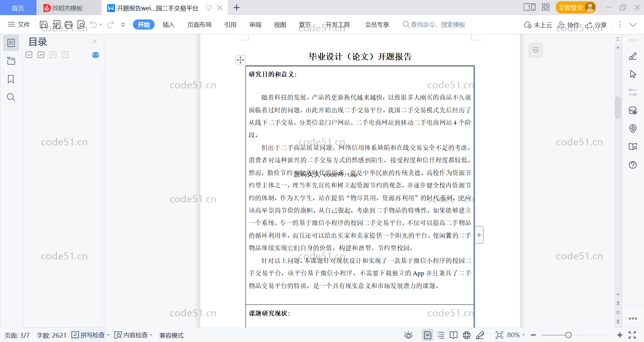
Task: Click the promote level plus icon in 目录
Action: 53,55
